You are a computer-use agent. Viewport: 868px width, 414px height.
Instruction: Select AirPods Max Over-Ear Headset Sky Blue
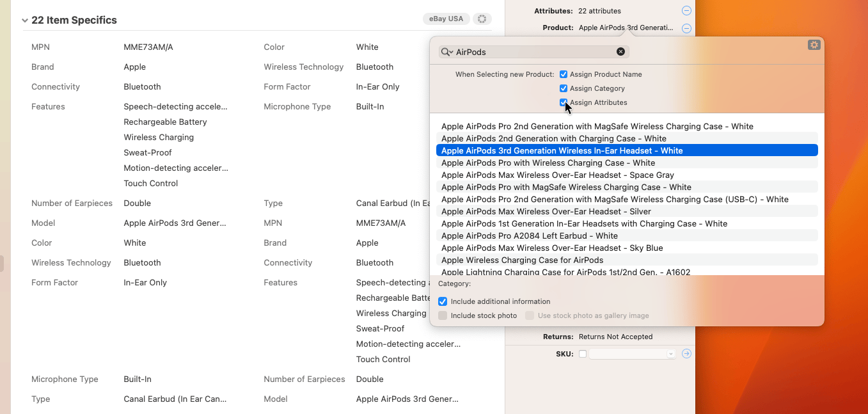point(627,248)
